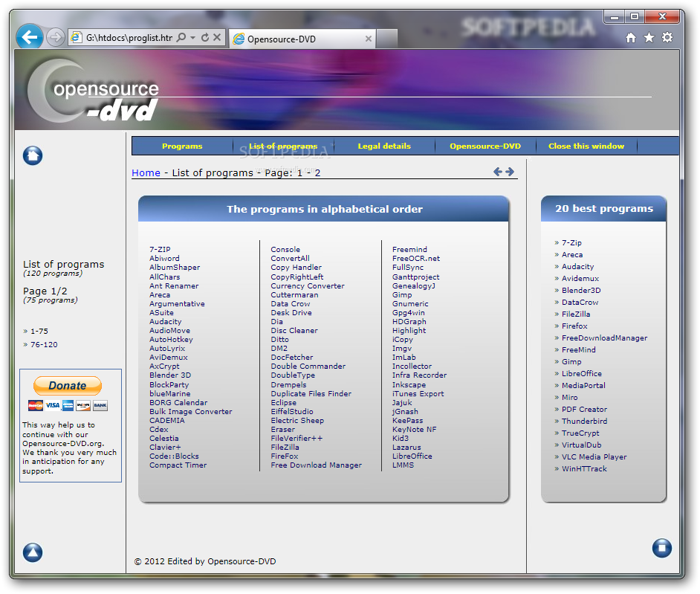
Task: Open WinHTTrack in 20 best programs
Action: pos(584,468)
